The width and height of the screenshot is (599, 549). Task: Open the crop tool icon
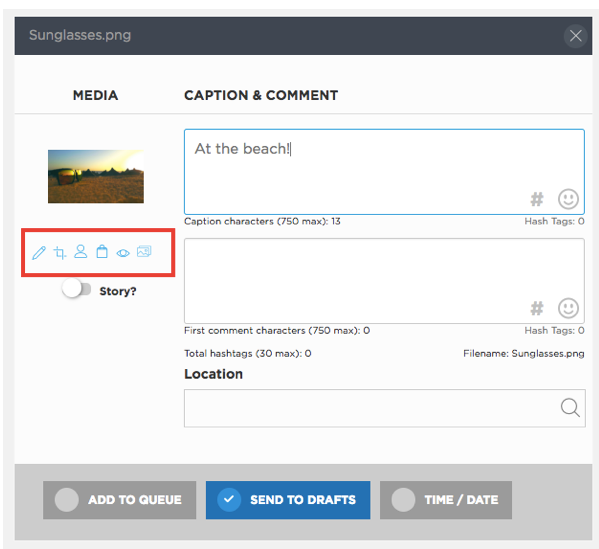click(60, 253)
